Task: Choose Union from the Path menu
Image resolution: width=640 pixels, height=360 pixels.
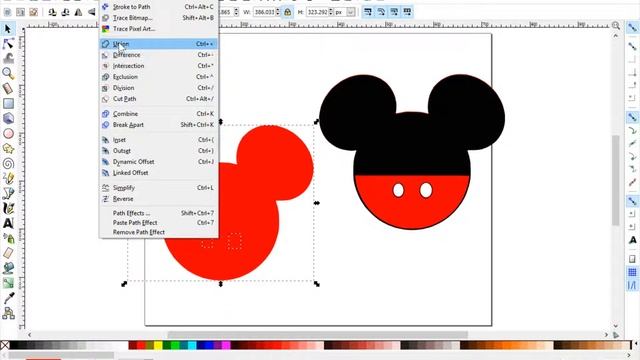Action: click(x=159, y=44)
